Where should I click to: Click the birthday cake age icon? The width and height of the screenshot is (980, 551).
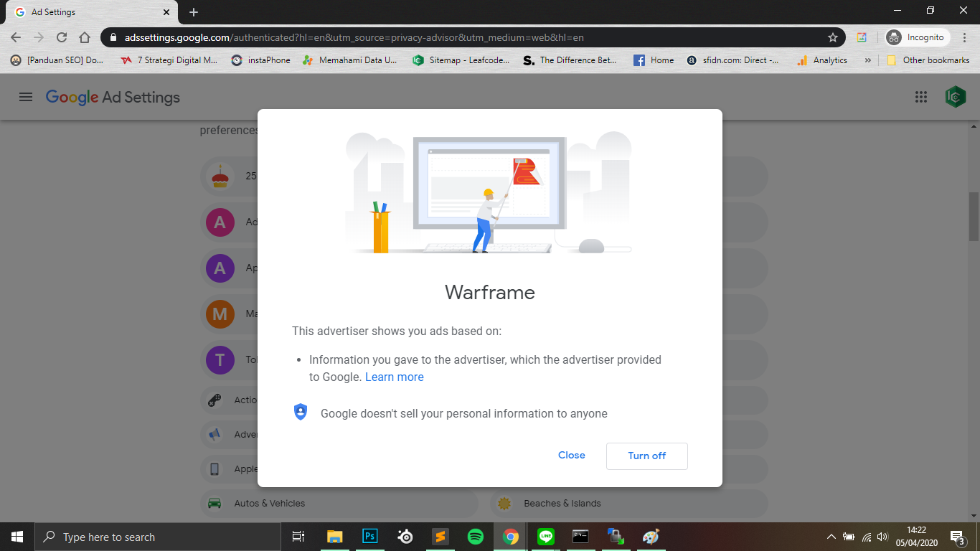[220, 176]
